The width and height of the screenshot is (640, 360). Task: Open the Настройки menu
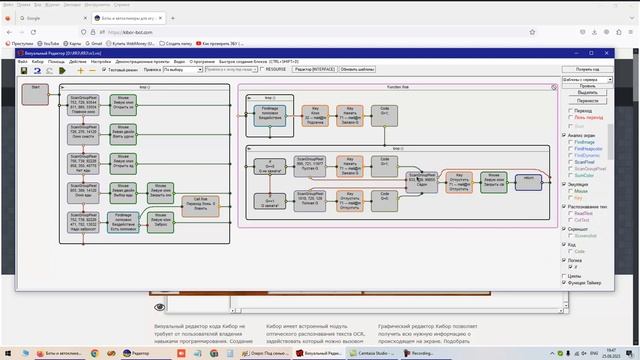click(x=101, y=62)
